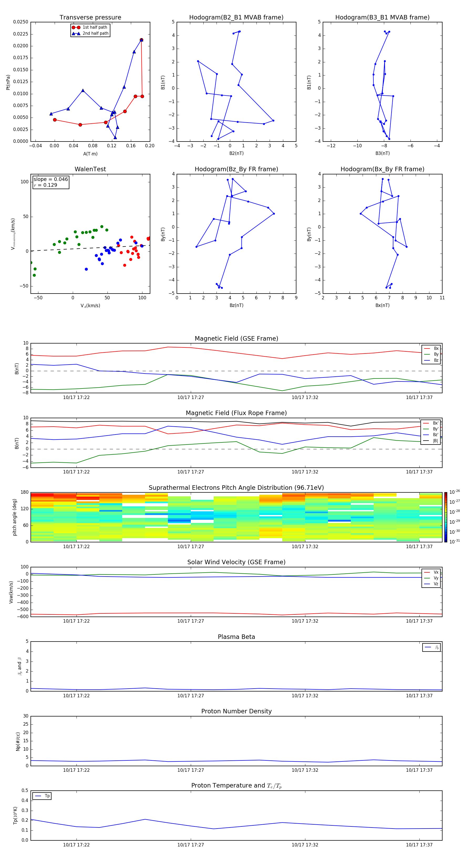Click the 'Solar Wind Velocity (GSE Frame)' title

(236, 562)
